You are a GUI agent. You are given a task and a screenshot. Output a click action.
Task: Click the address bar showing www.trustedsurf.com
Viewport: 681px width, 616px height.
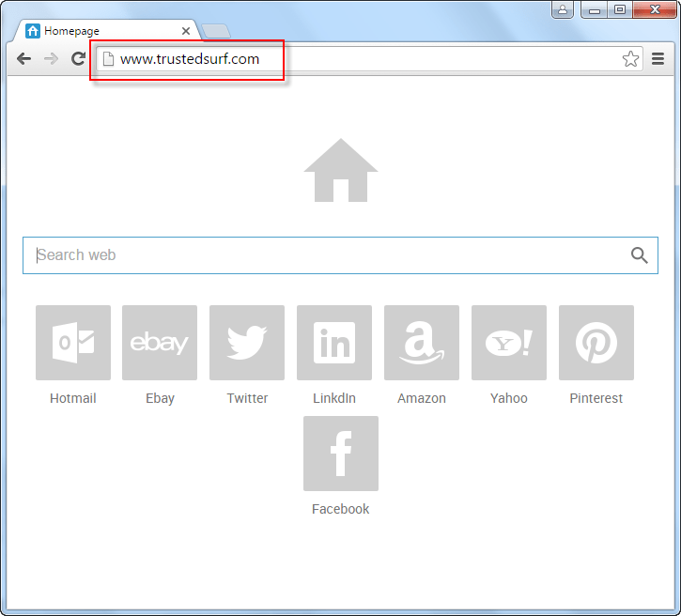coord(369,58)
